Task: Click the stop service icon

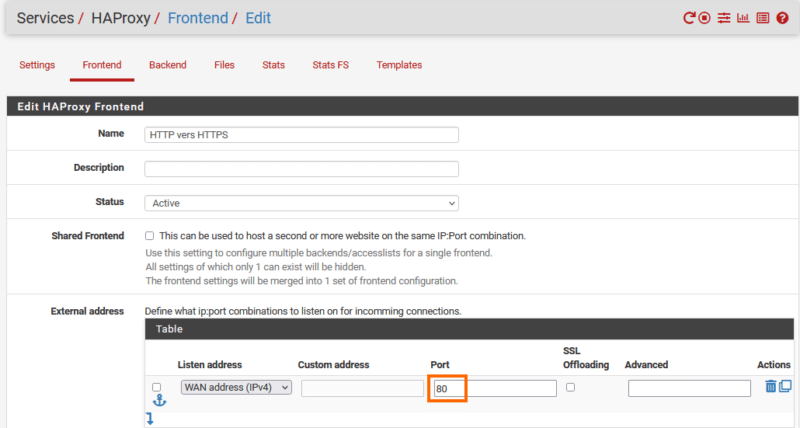Action: click(x=704, y=18)
